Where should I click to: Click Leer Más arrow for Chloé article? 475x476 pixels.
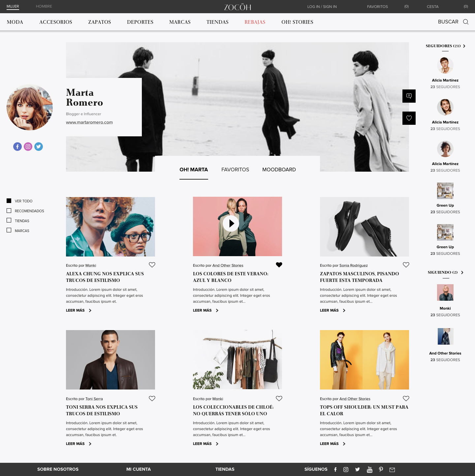(217, 444)
